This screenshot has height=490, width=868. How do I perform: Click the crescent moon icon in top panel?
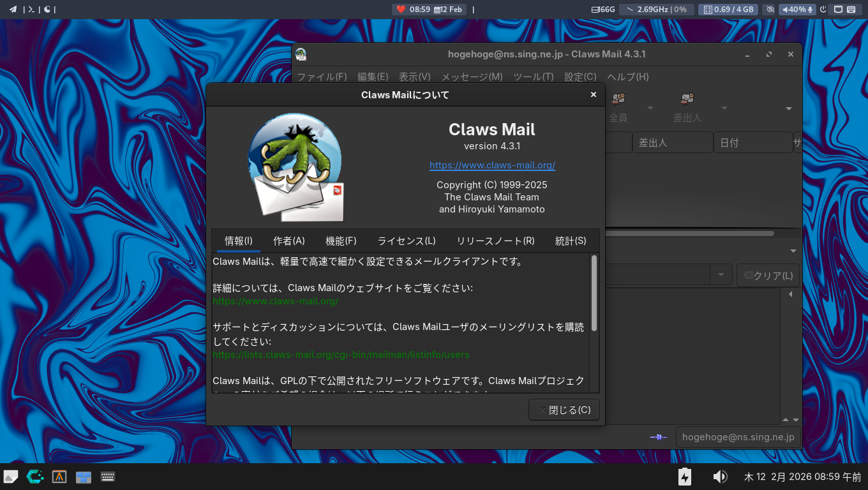pos(47,10)
